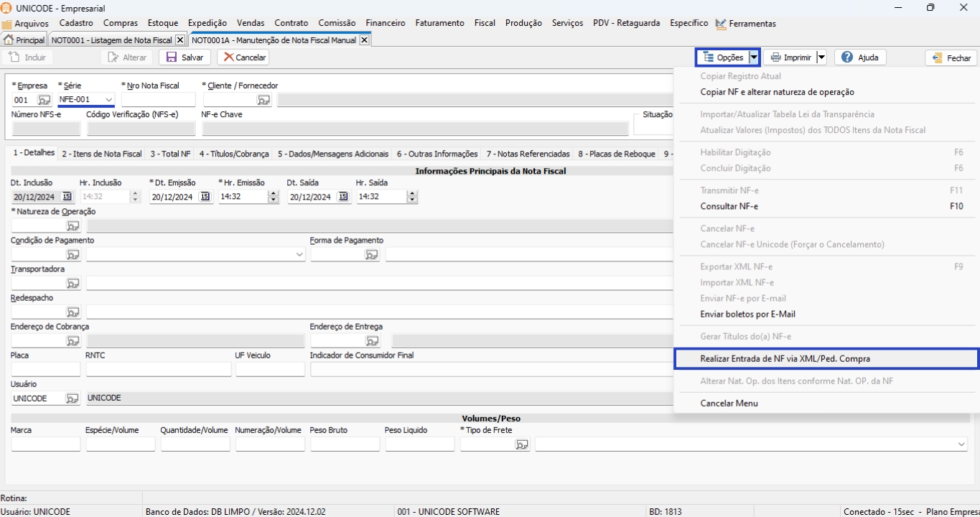Adjust the Hr. Emissão time spinner
Image resolution: width=980 pixels, height=517 pixels.
272,197
